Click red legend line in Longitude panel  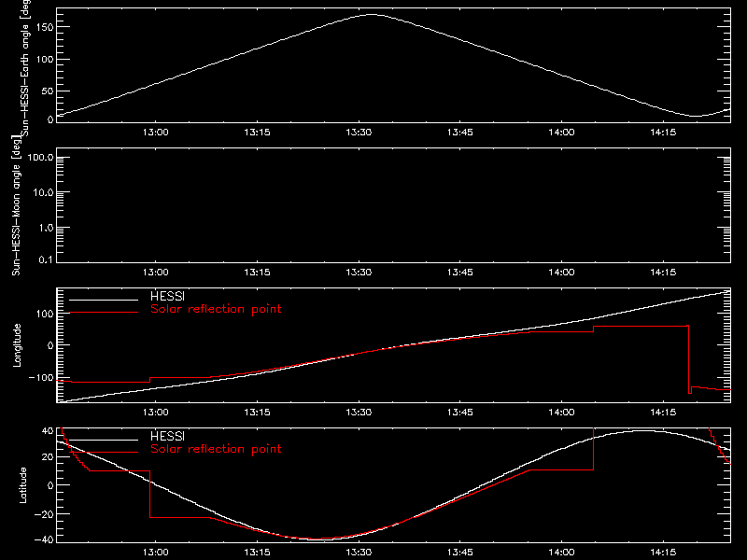coord(104,313)
